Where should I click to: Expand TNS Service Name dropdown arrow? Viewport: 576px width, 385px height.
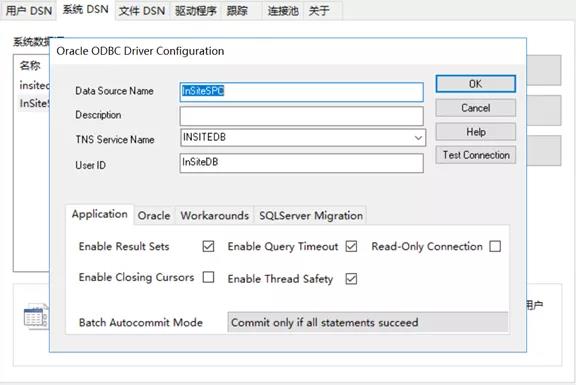coord(418,138)
